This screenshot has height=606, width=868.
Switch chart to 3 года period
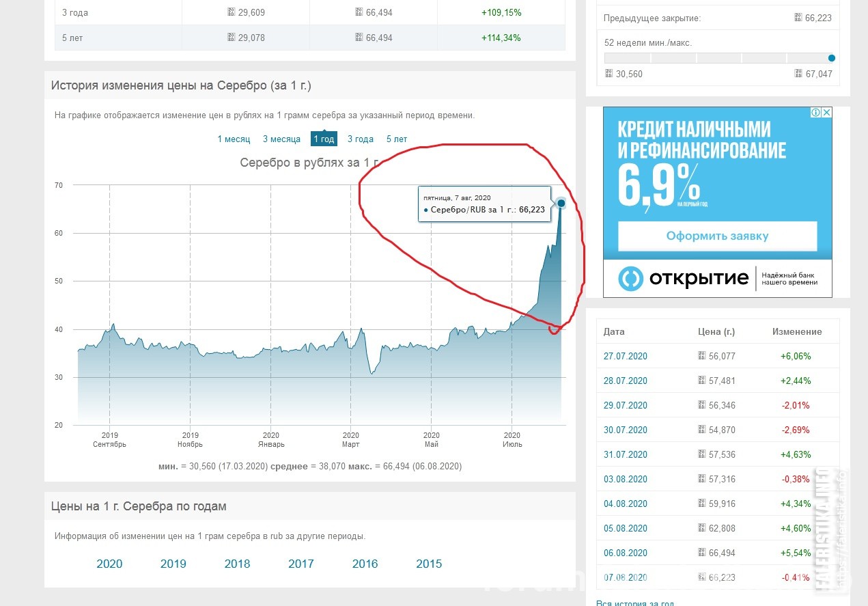point(361,139)
